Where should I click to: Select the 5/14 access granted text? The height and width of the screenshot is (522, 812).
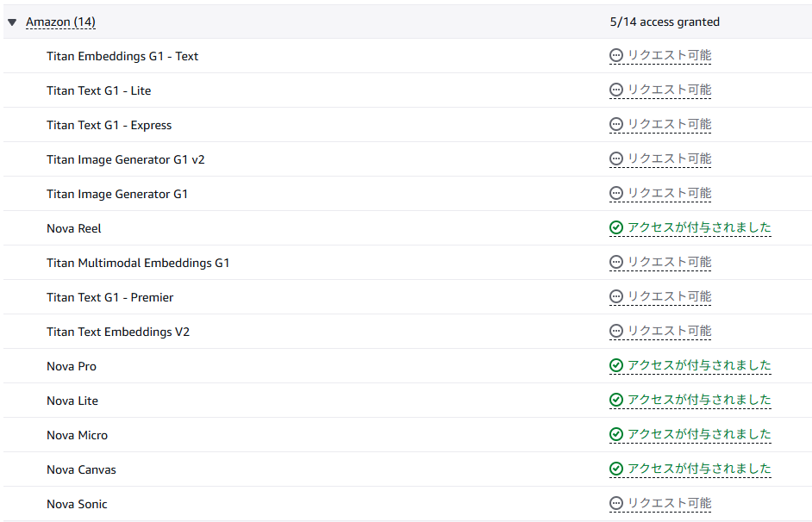point(665,22)
